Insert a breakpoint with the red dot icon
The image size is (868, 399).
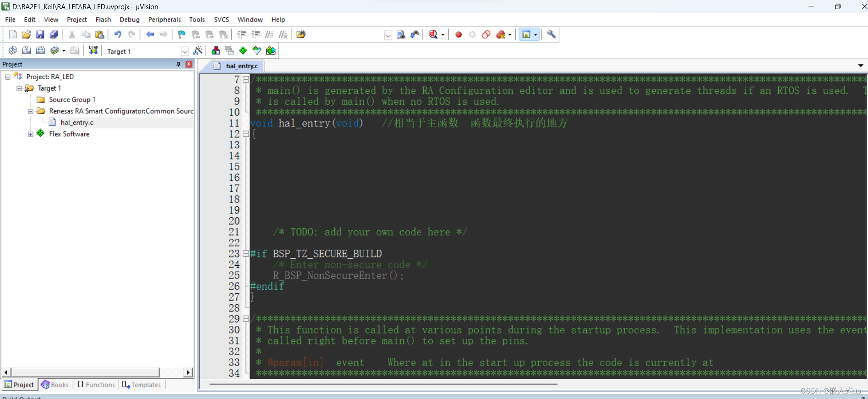point(459,34)
